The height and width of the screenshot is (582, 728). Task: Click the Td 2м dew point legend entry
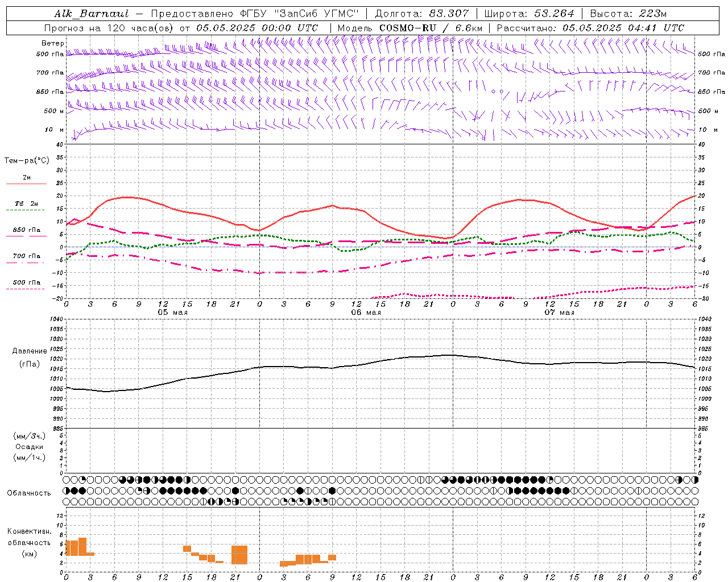tap(26, 203)
